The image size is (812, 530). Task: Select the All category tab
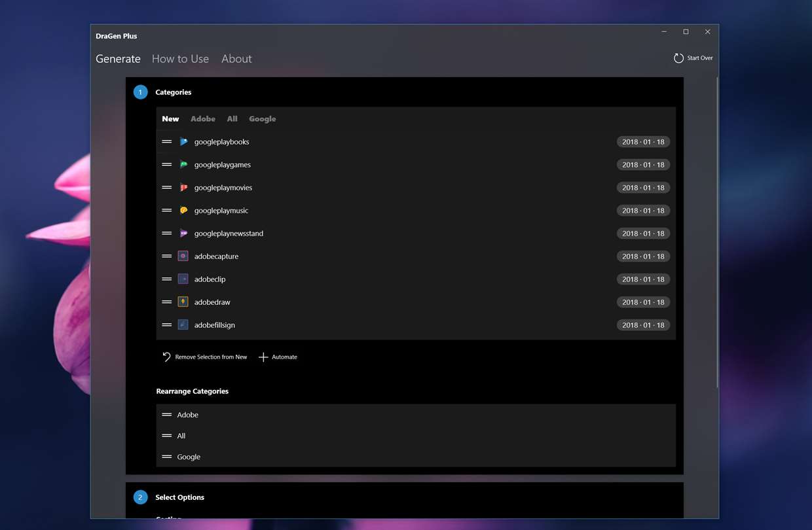[x=232, y=119]
